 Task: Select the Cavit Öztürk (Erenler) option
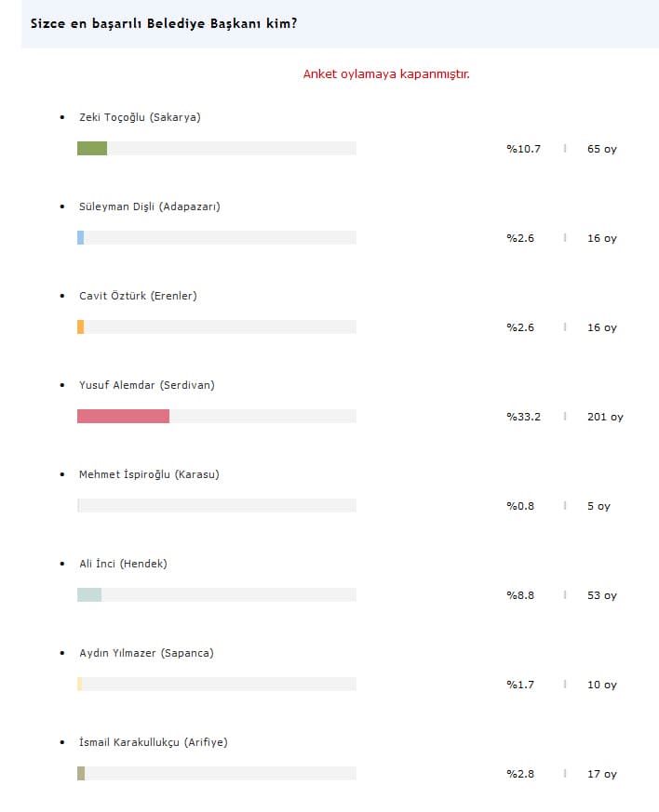(x=138, y=296)
